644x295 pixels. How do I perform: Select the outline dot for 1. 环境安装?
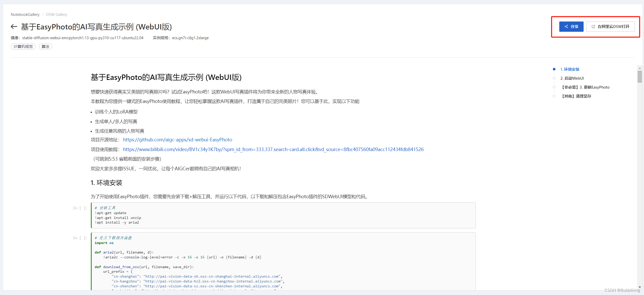[x=554, y=69]
